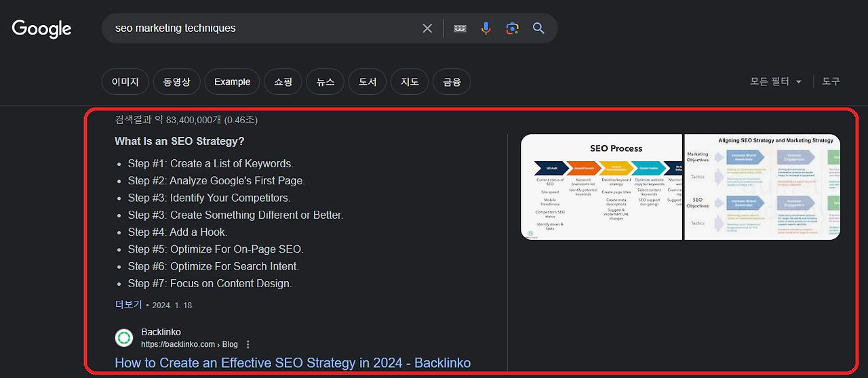
Task: Click the 'What Is an SEO Strategy?' heading
Action: click(180, 142)
